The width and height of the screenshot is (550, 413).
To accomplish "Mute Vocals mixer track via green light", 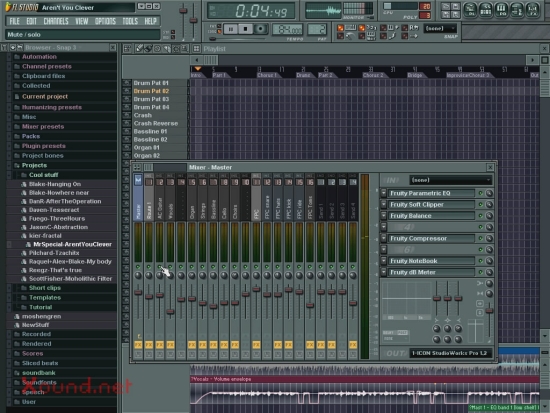I will (170, 267).
